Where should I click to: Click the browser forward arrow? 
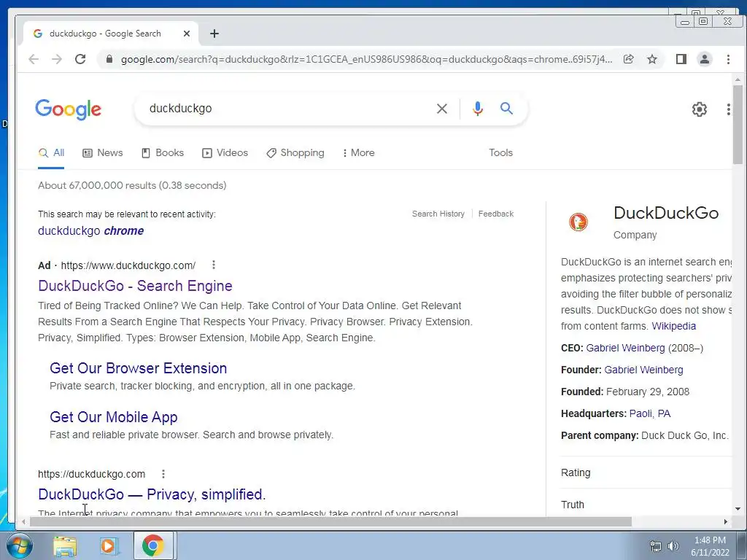57,59
